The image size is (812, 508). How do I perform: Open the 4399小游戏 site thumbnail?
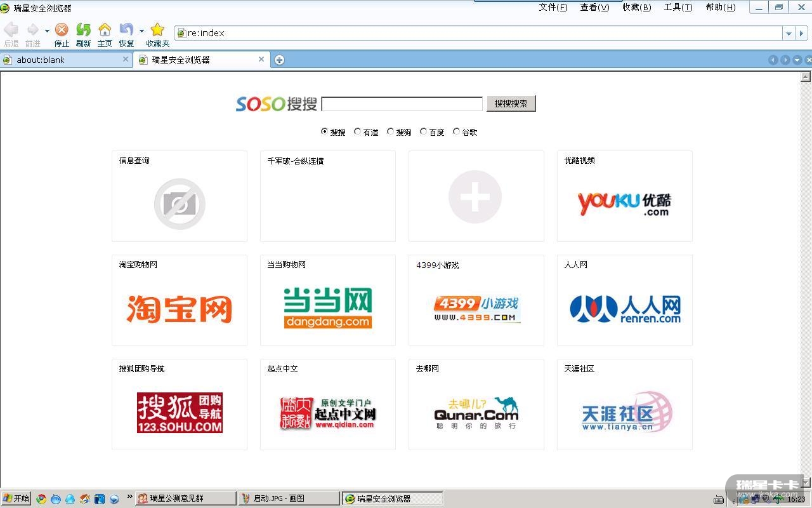476,309
